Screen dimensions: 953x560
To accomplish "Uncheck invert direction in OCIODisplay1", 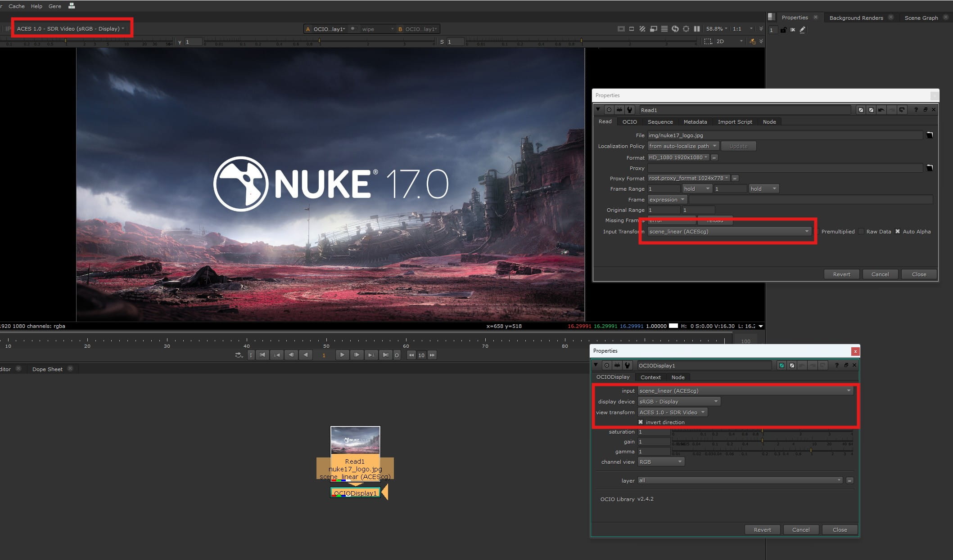I will [641, 422].
